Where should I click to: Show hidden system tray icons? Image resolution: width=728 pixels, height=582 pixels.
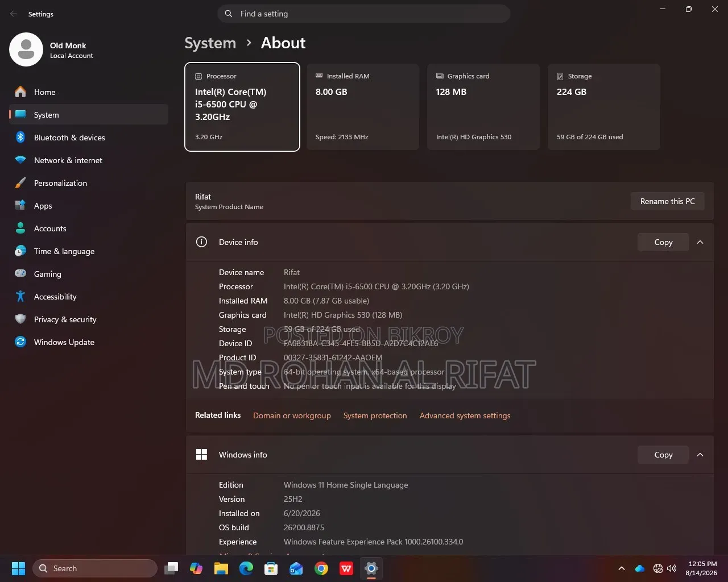(x=622, y=568)
